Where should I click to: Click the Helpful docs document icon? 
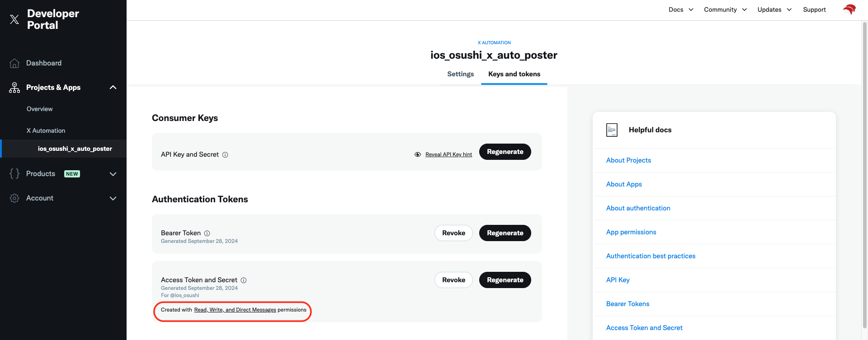612,130
